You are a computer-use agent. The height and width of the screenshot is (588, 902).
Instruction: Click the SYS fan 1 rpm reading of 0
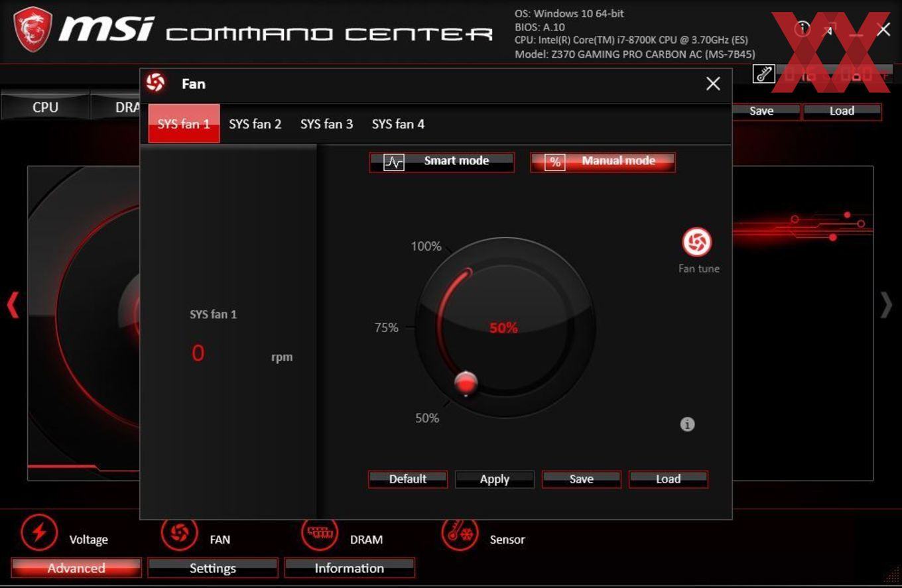tap(198, 353)
